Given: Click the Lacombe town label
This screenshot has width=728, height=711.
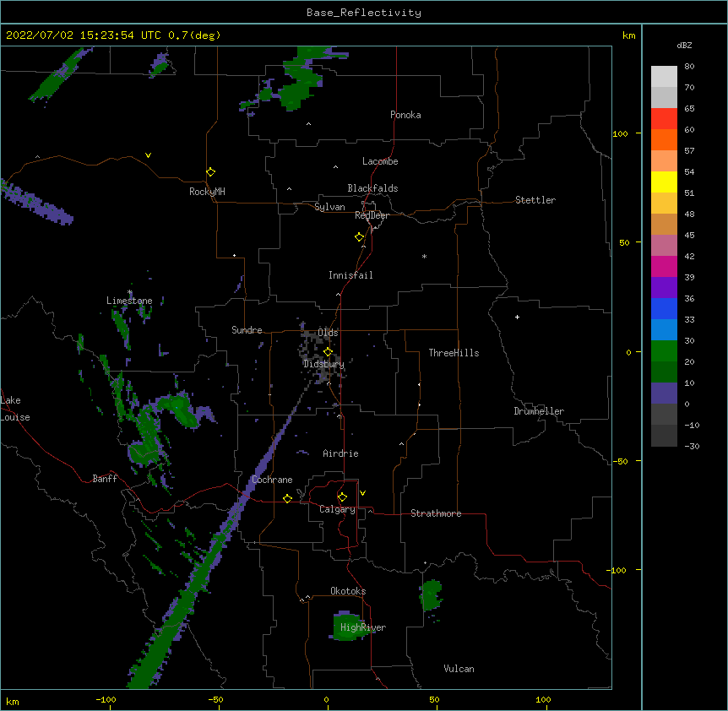Looking at the screenshot, I should [380, 161].
